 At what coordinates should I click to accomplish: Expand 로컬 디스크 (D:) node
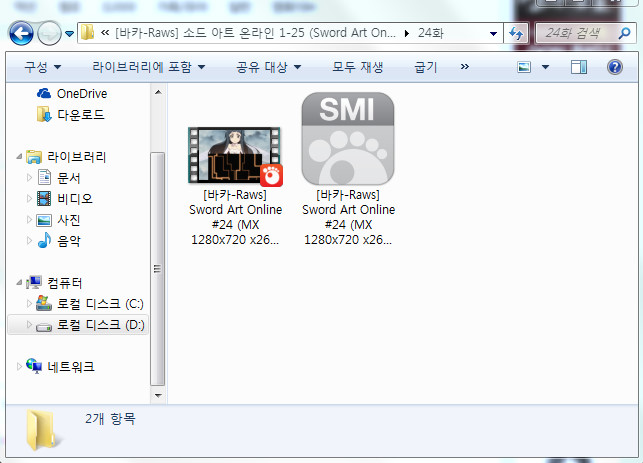29,324
